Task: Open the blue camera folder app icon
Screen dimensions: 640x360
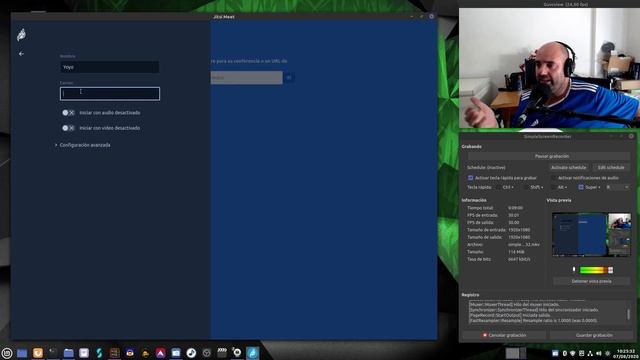Action: click(x=176, y=353)
